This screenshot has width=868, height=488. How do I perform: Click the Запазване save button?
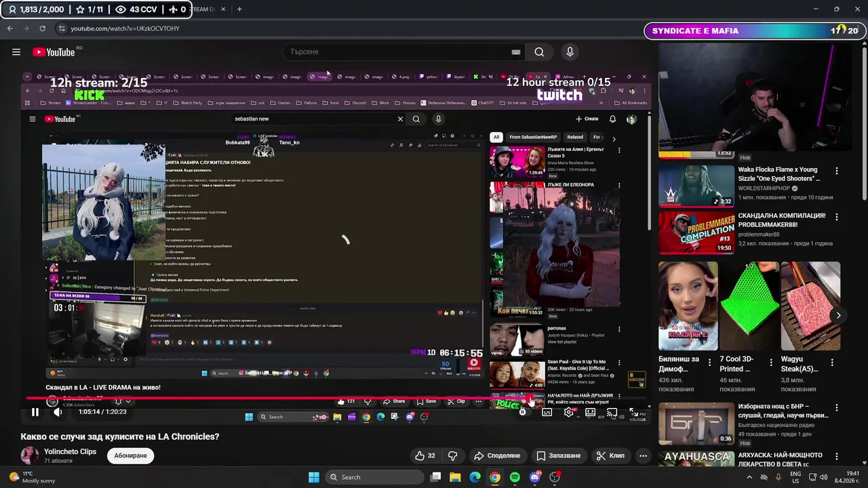(559, 455)
